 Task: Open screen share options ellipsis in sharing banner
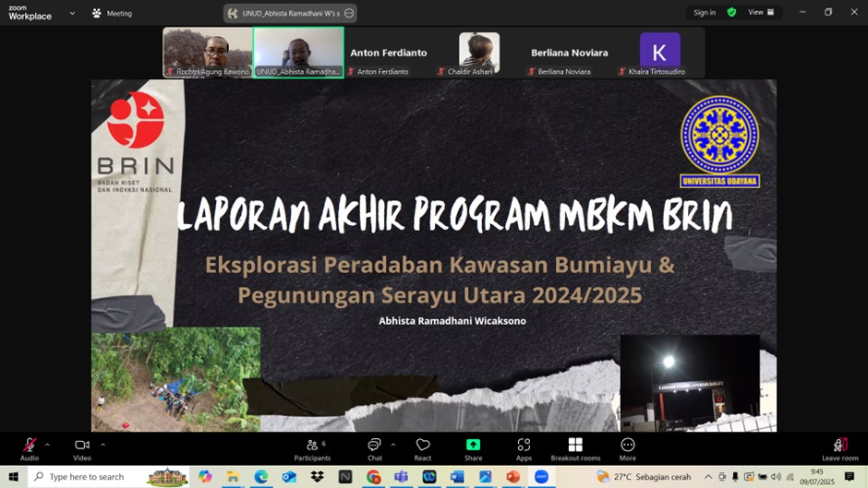coord(349,13)
